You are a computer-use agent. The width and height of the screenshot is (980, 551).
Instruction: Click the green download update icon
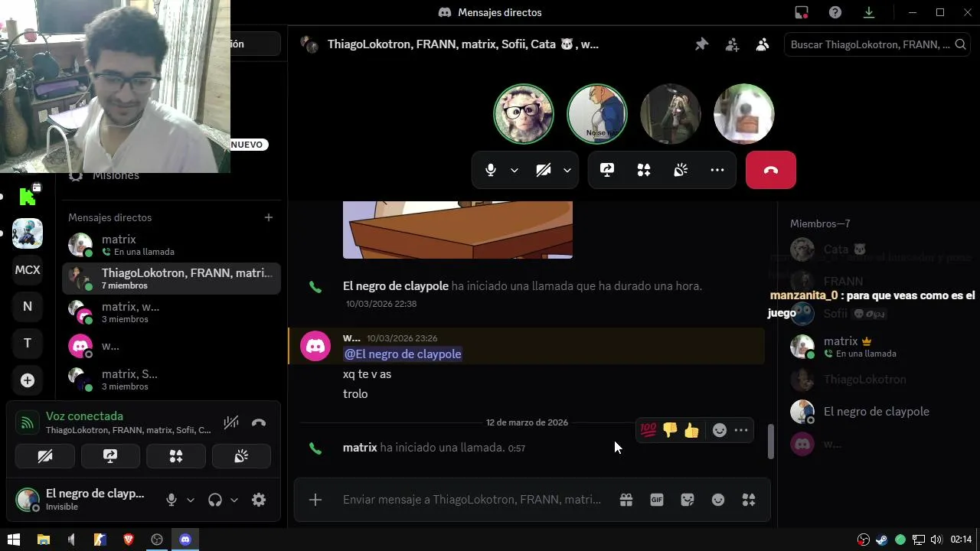pos(869,12)
